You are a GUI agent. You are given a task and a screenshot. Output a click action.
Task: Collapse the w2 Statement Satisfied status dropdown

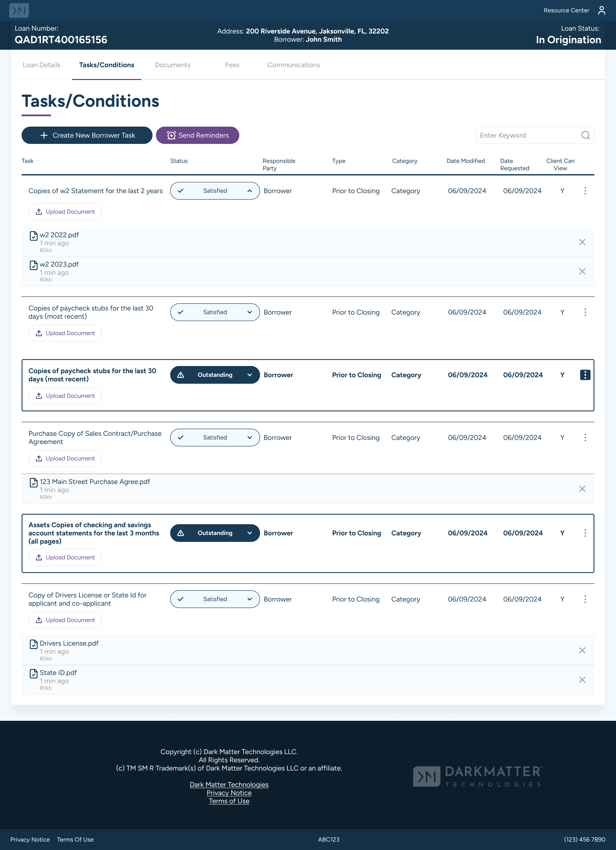coord(249,191)
